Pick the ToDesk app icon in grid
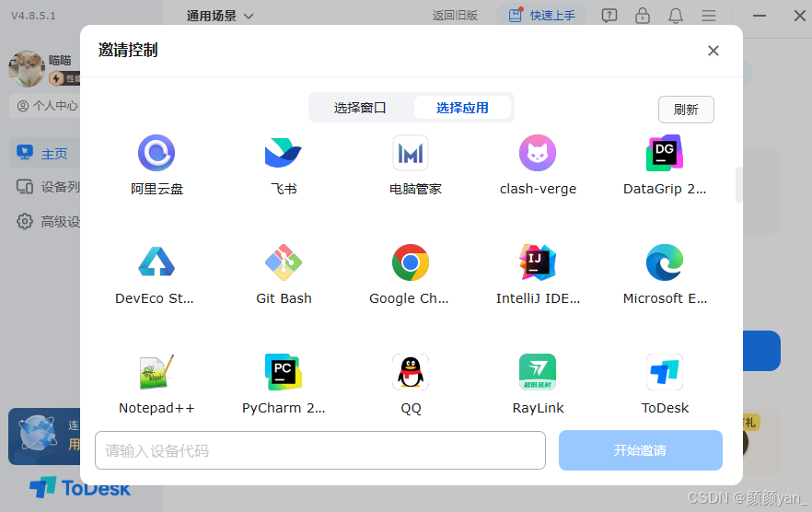This screenshot has height=512, width=812. click(665, 372)
